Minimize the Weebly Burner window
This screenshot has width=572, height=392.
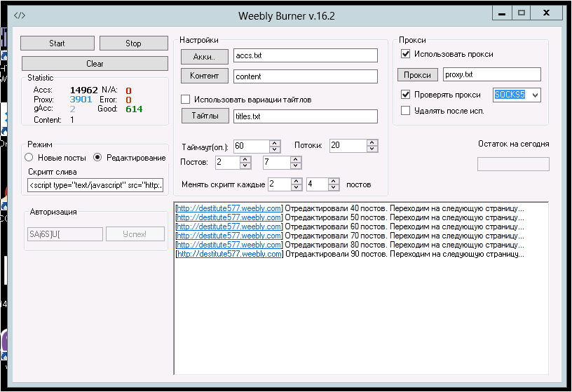(x=502, y=13)
